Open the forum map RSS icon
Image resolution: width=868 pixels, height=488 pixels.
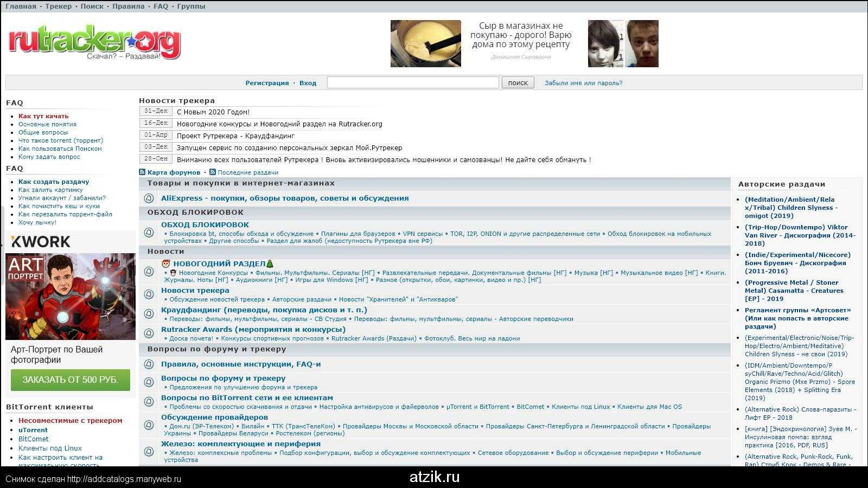pyautogui.click(x=142, y=172)
